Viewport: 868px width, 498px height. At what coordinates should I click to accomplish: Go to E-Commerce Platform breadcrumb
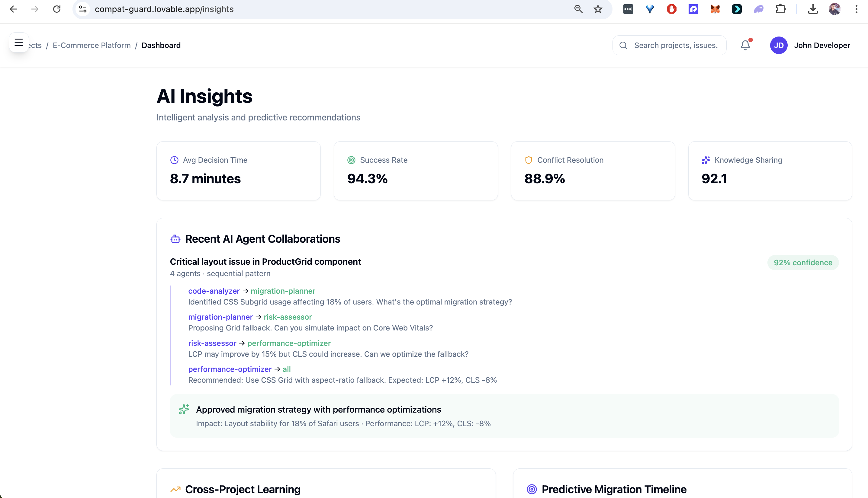pos(92,46)
